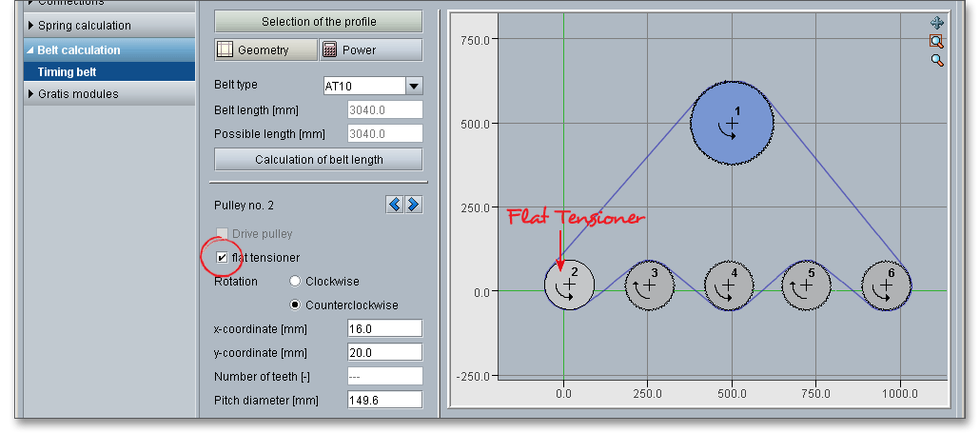This screenshot has height=433, width=980.
Task: Click the x-coordinate input field
Action: [x=384, y=328]
